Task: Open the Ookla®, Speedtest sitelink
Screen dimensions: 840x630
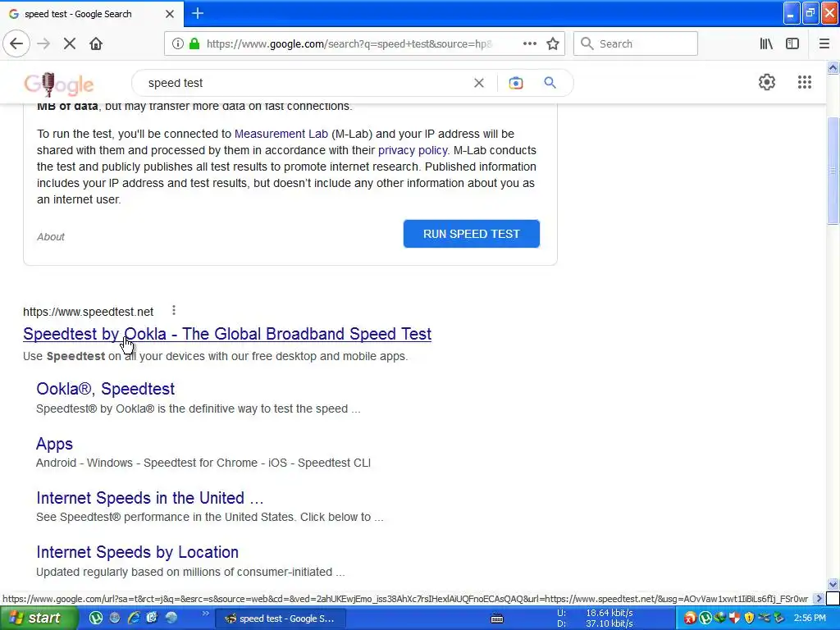Action: tap(106, 389)
